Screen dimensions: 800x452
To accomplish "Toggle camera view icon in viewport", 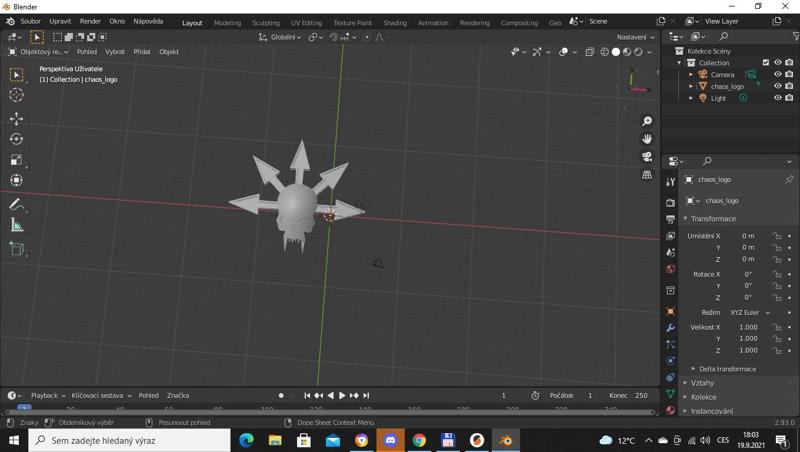I will [647, 157].
